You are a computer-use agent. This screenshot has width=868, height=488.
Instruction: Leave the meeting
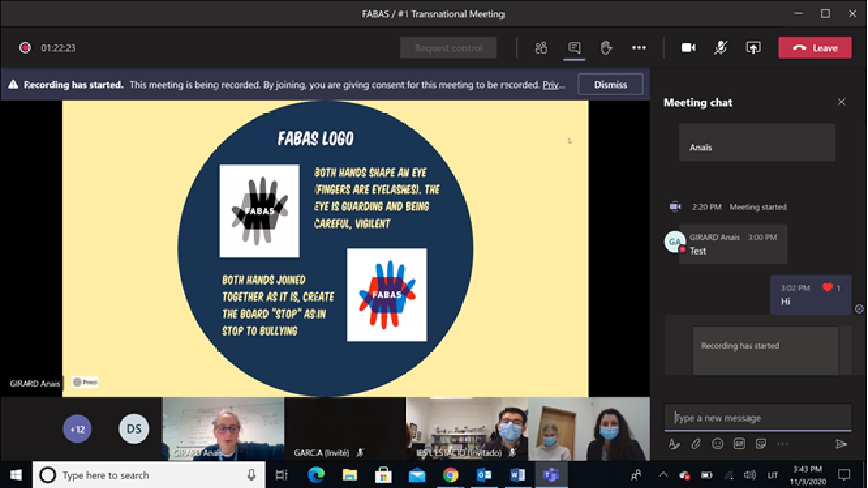coord(815,47)
